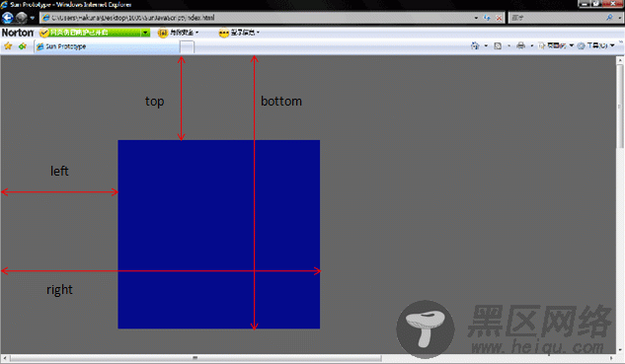Click the Print icon
Image resolution: width=625 pixels, height=364 pixels.
click(520, 45)
